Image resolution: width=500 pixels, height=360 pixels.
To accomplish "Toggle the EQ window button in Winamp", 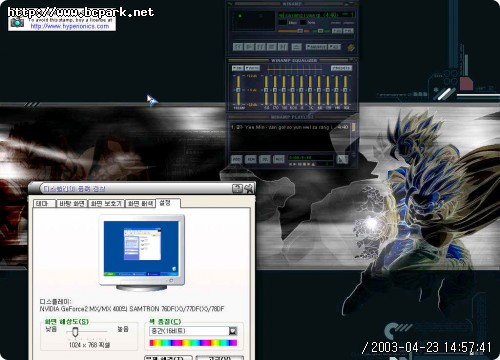I will coord(337,31).
